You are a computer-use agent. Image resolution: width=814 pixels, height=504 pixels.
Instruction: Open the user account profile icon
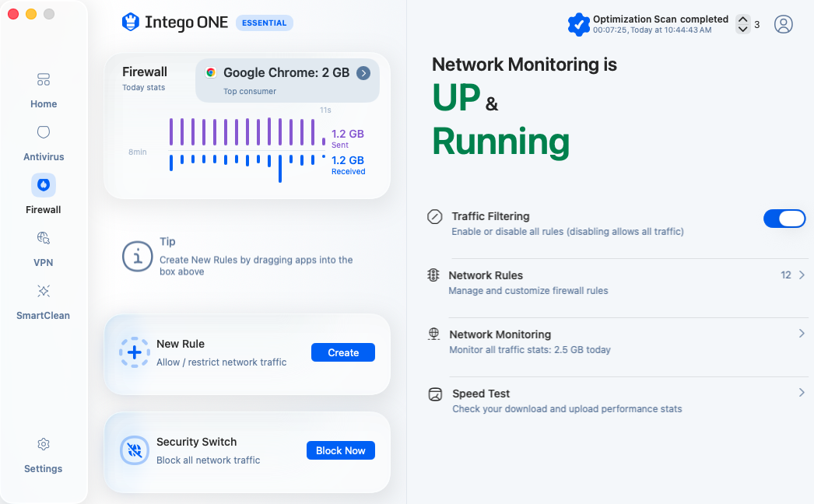pos(784,24)
